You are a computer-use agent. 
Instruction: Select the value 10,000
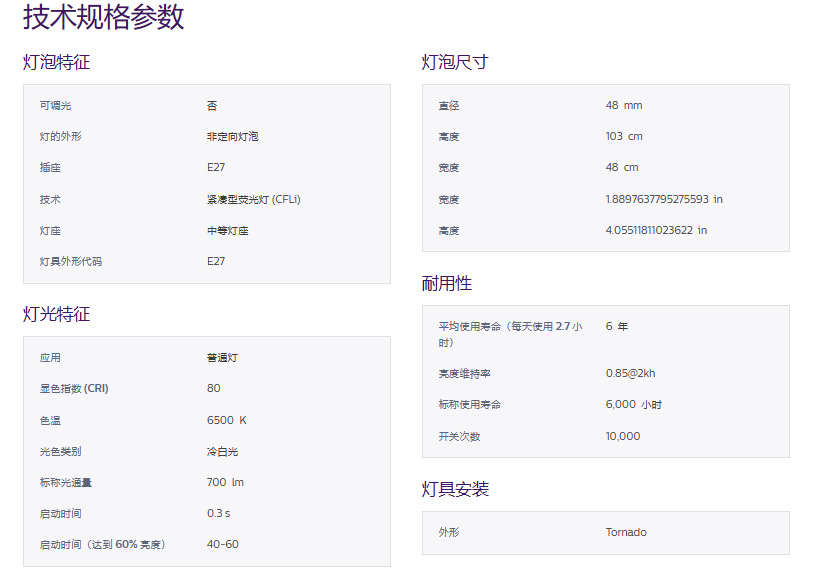point(623,436)
